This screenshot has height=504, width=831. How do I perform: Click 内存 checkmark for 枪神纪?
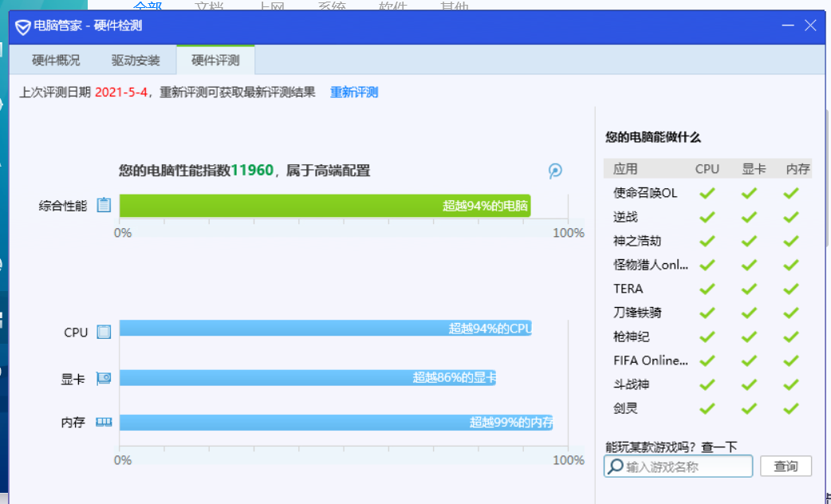click(790, 337)
